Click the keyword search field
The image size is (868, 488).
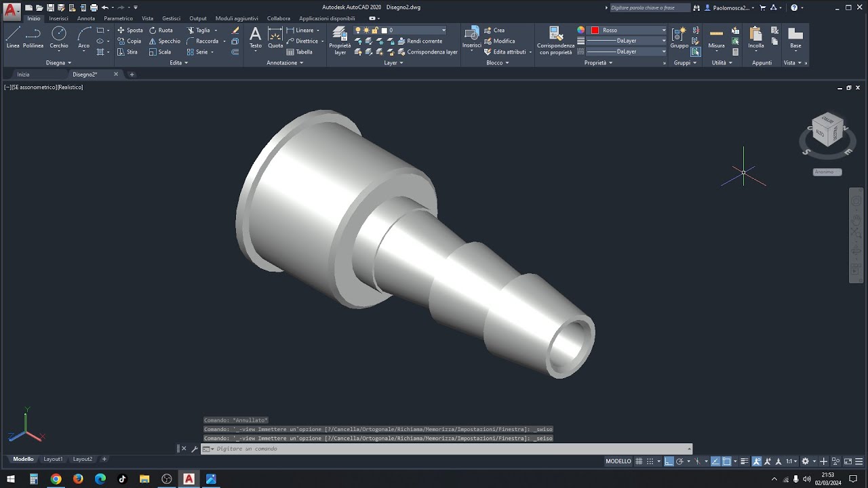pyautogui.click(x=649, y=7)
